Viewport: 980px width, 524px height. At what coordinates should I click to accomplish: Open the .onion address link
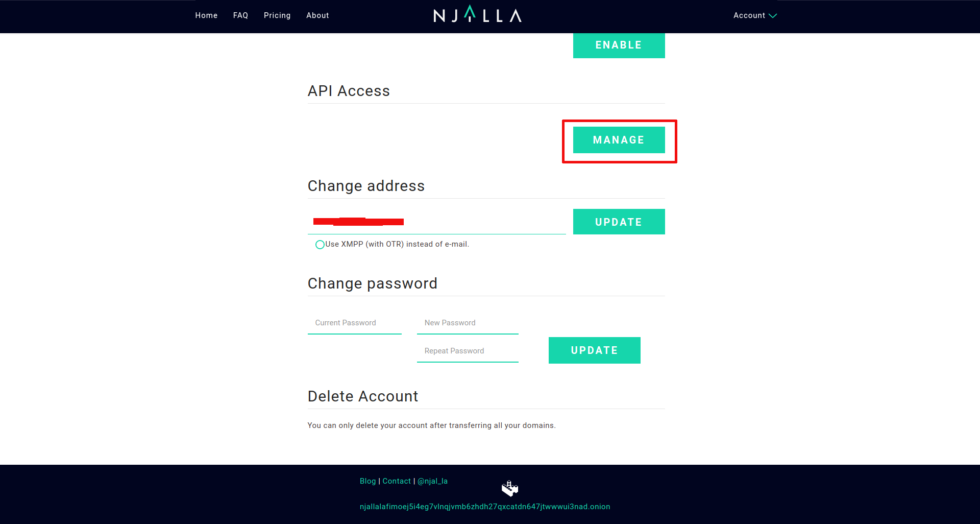(x=485, y=507)
